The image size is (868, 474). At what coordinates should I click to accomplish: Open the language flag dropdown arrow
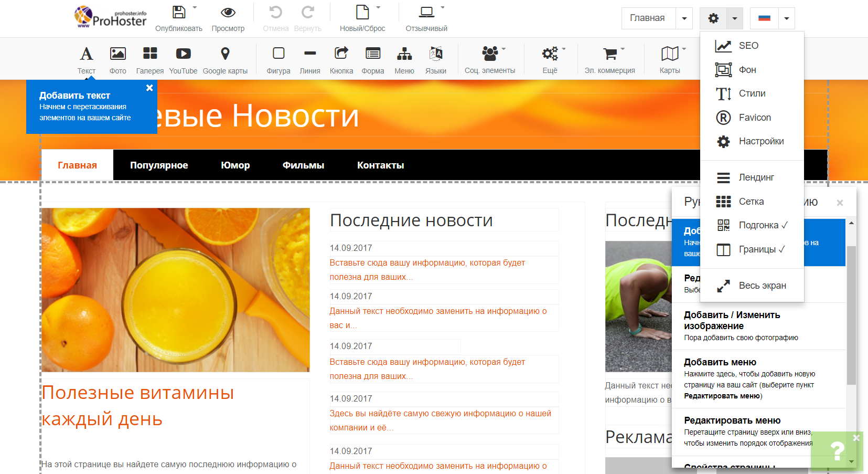coord(786,19)
